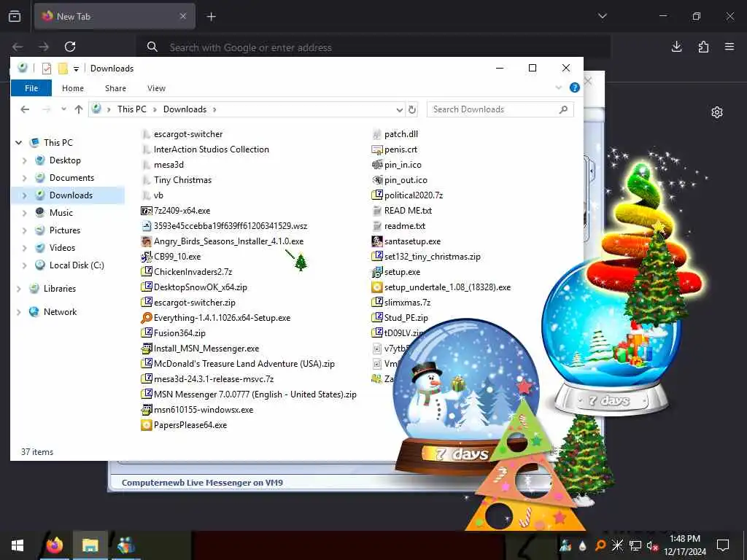Click the browser address search field

373,47
